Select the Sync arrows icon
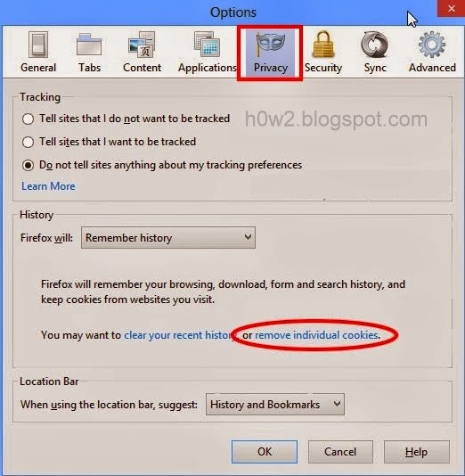Image resolution: width=465 pixels, height=476 pixels. 375,45
